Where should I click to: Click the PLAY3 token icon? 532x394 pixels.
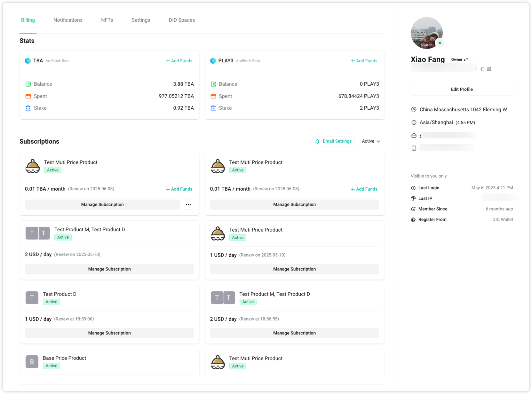(x=213, y=61)
